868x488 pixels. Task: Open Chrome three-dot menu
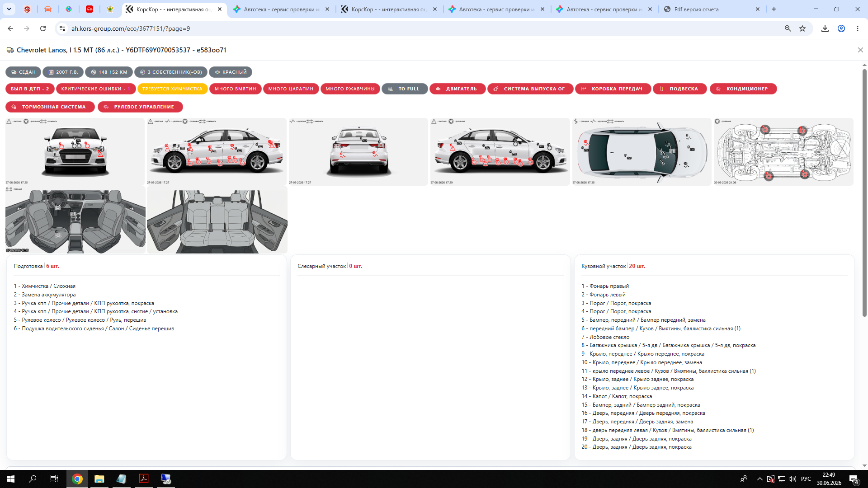(x=858, y=28)
